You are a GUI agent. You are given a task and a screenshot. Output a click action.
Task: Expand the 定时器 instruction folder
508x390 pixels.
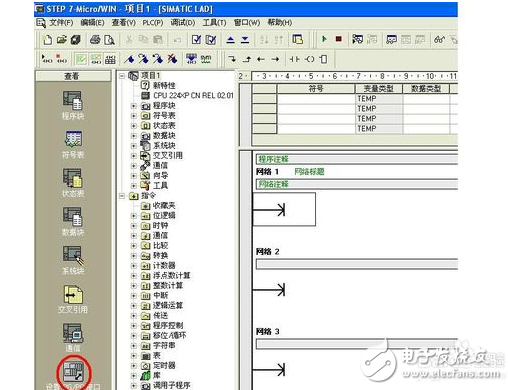pyautogui.click(x=134, y=366)
